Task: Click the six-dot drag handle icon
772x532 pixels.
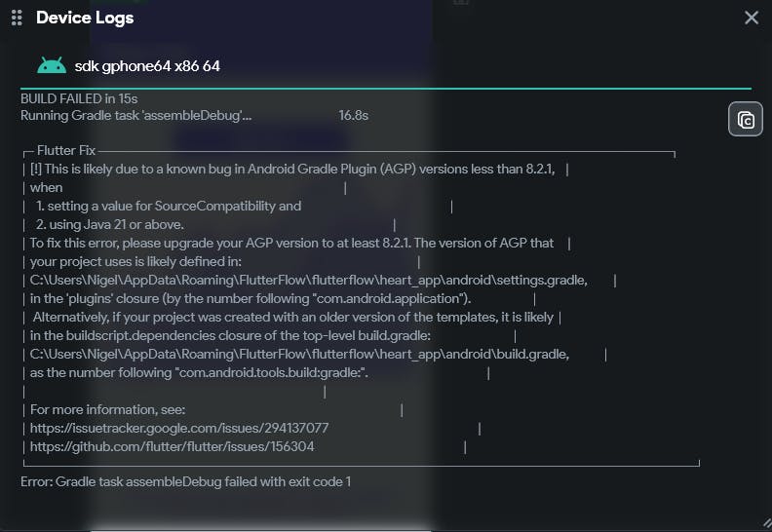Action: tap(17, 18)
